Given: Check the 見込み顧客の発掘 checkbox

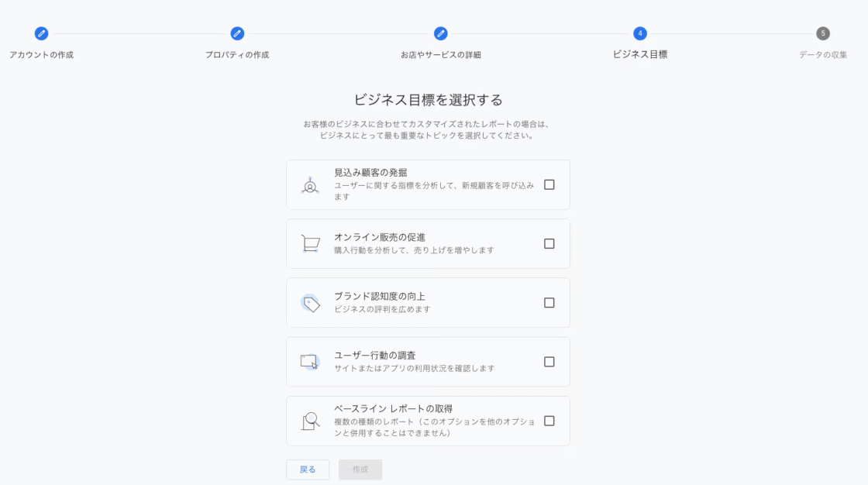Looking at the screenshot, I should tap(549, 185).
